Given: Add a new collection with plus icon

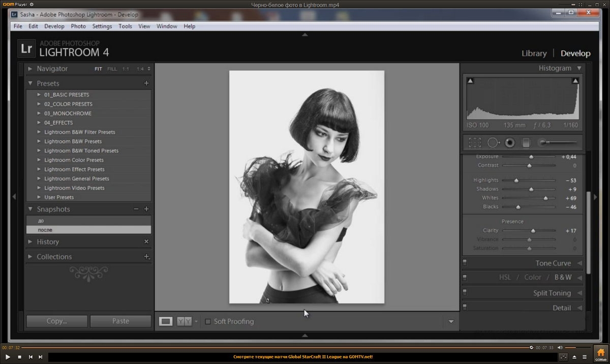Looking at the screenshot, I should click(x=146, y=257).
